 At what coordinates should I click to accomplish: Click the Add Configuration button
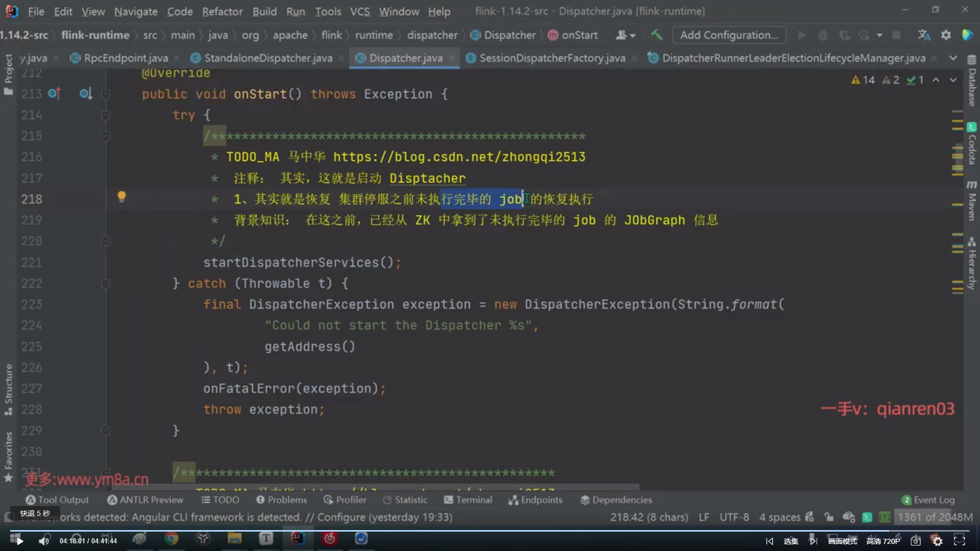pos(729,35)
